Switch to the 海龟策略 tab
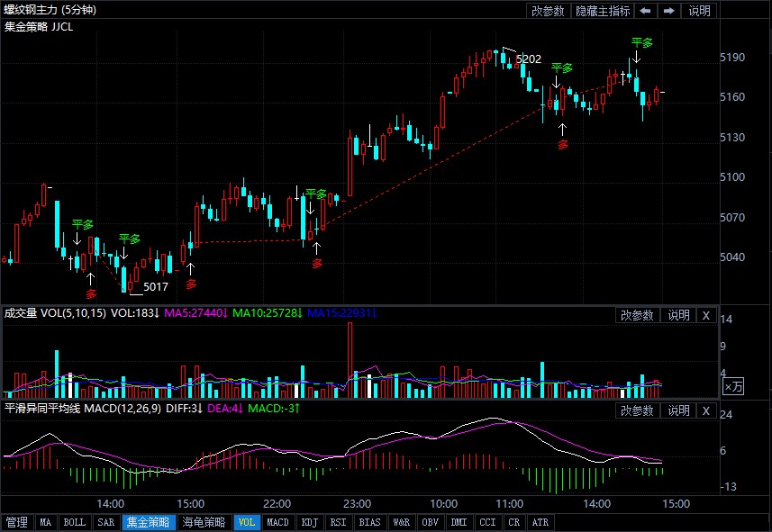Image resolution: width=772 pixels, height=532 pixels. coord(203,522)
